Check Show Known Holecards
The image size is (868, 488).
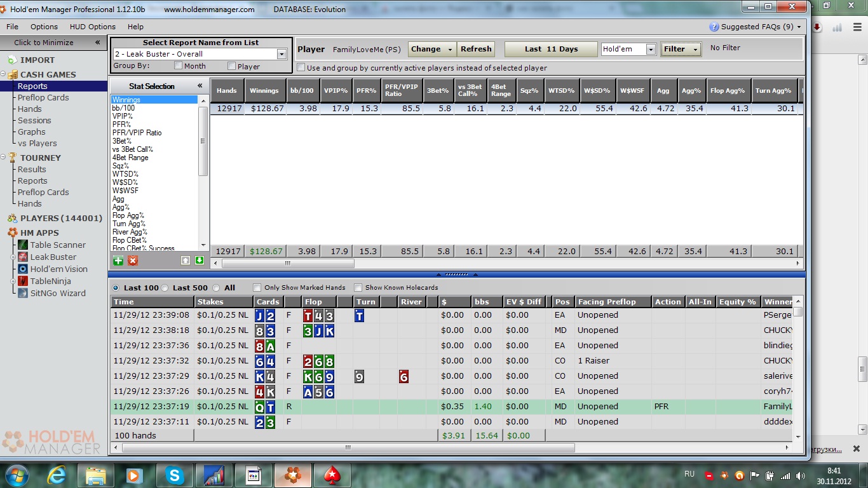pyautogui.click(x=358, y=287)
